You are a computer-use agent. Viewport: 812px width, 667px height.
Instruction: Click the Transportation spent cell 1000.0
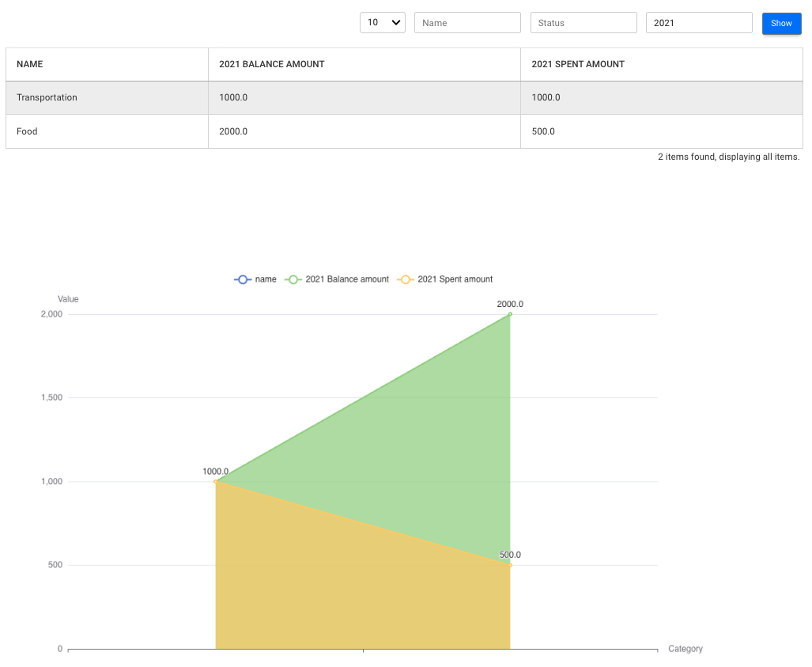(x=546, y=97)
